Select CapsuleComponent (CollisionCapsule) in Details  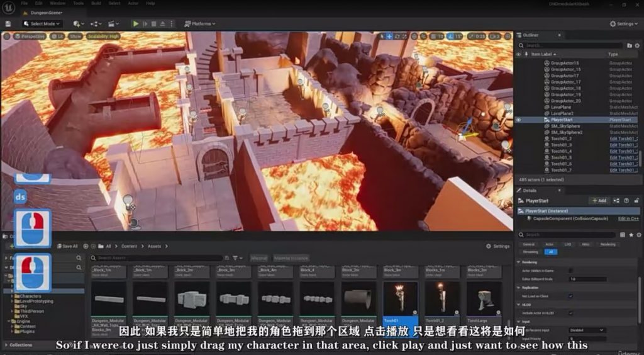(570, 218)
